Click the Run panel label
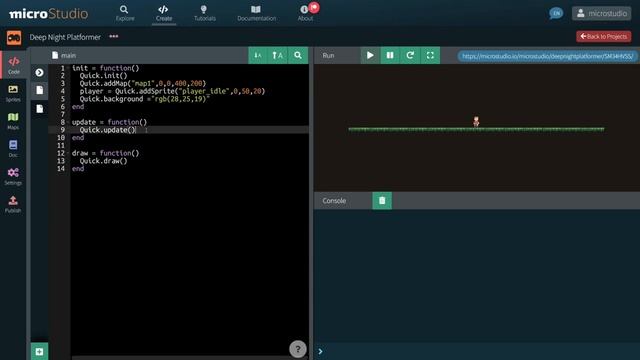This screenshot has width=640, height=360. 328,56
